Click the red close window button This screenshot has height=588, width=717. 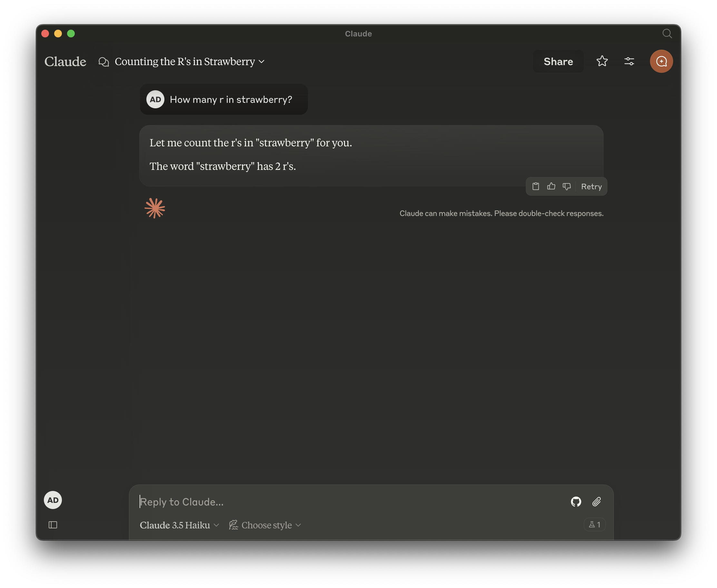click(45, 34)
